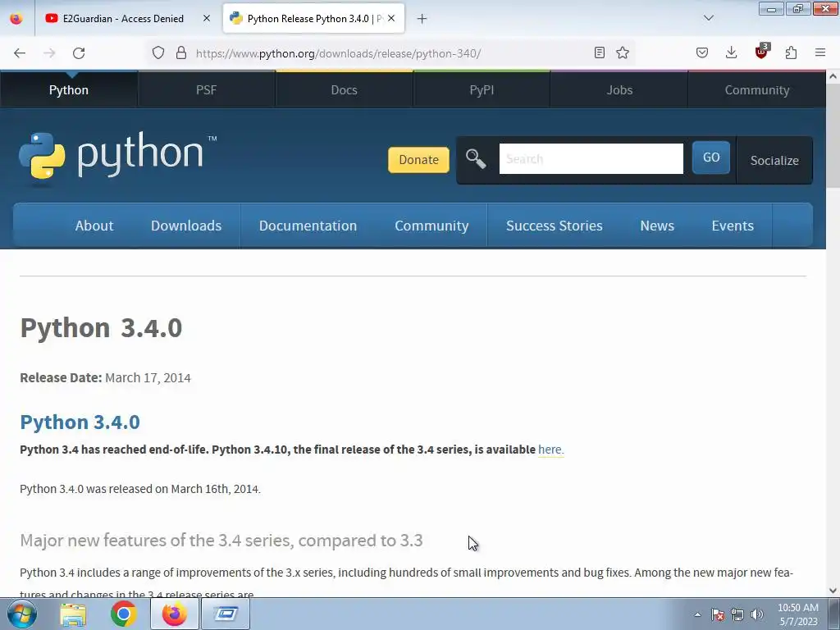This screenshot has width=840, height=630.
Task: Click the Firefox View icon in the tab bar
Action: click(x=16, y=18)
